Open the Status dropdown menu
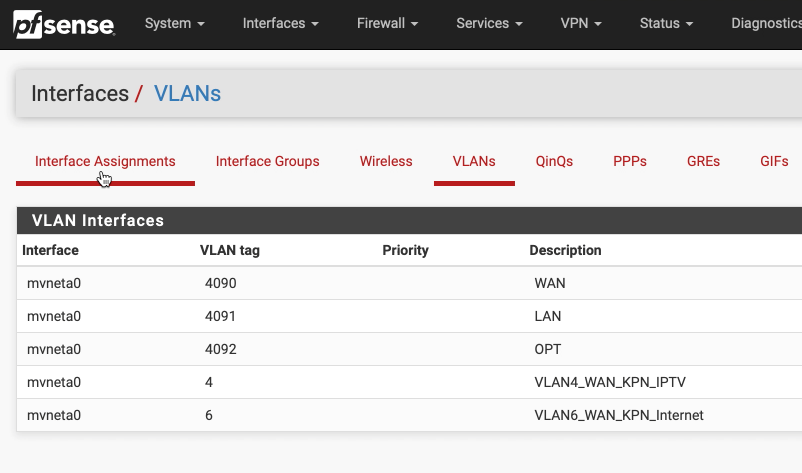Screen dimensions: 802x473 pyautogui.click(x=666, y=24)
